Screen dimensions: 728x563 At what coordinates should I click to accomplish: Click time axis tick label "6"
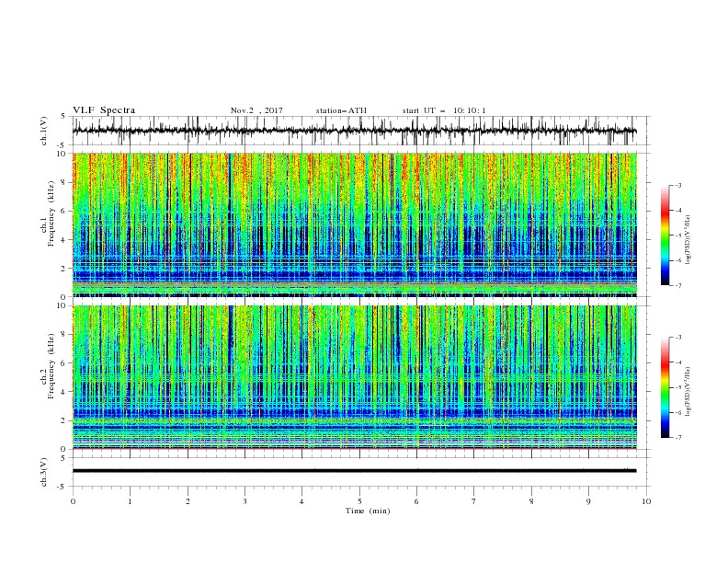[416, 501]
